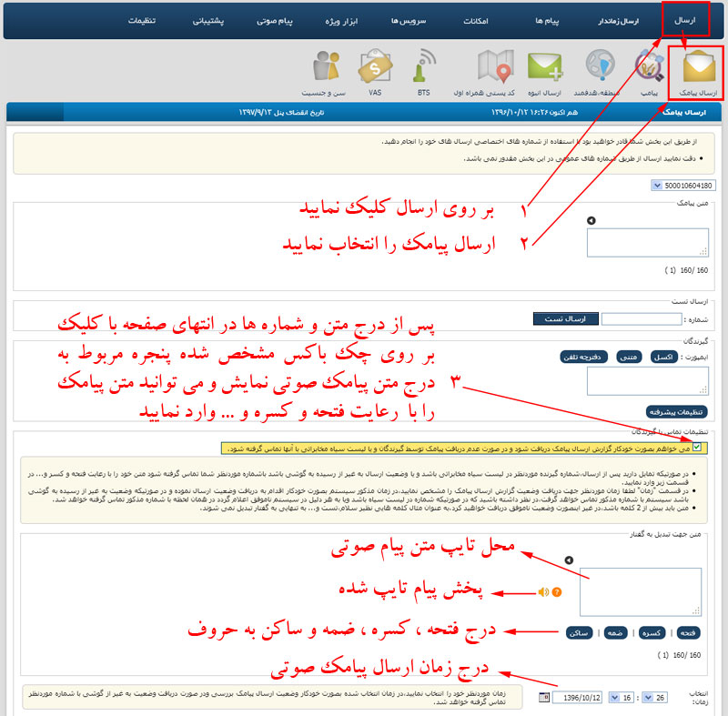Click the voice message text area
Screen dimensions: 728x716
tap(641, 591)
